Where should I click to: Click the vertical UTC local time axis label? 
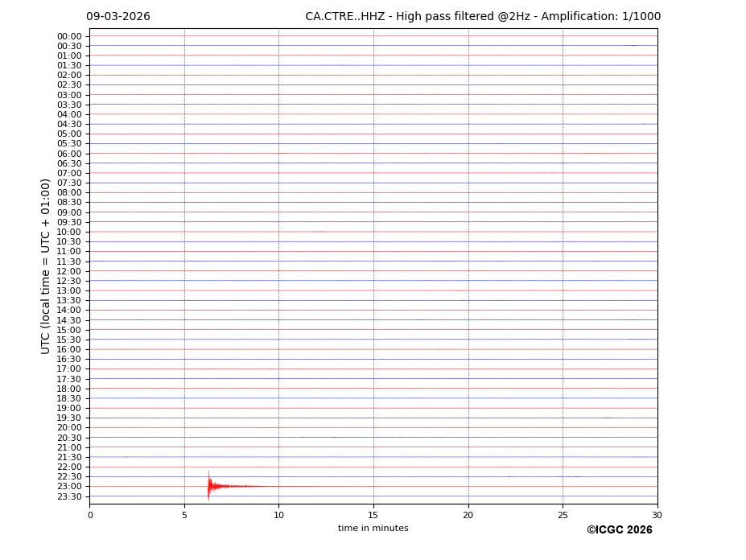pyautogui.click(x=46, y=266)
